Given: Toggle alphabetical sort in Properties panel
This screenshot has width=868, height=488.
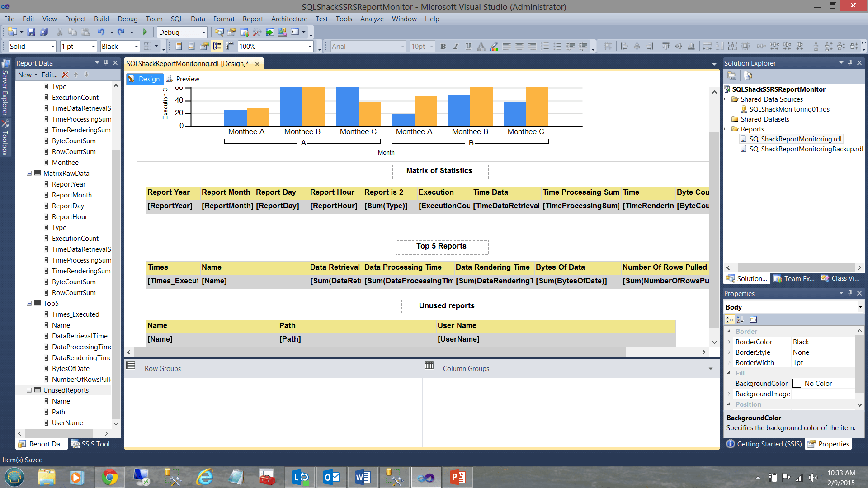Looking at the screenshot, I should [x=740, y=319].
